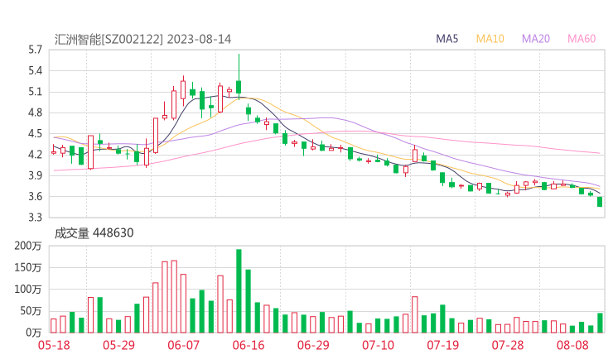Select the last green candlestick at right
Image resolution: width=613 pixels, height=364 pixels.
click(x=600, y=202)
